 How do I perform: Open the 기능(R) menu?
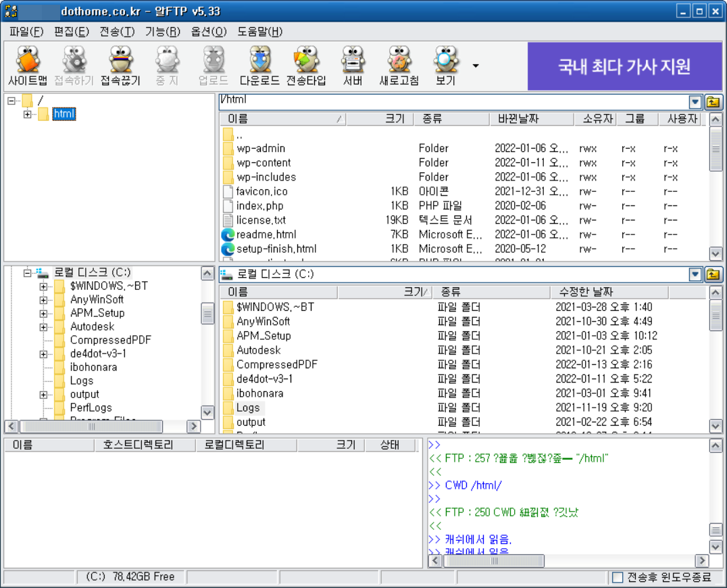(x=162, y=32)
